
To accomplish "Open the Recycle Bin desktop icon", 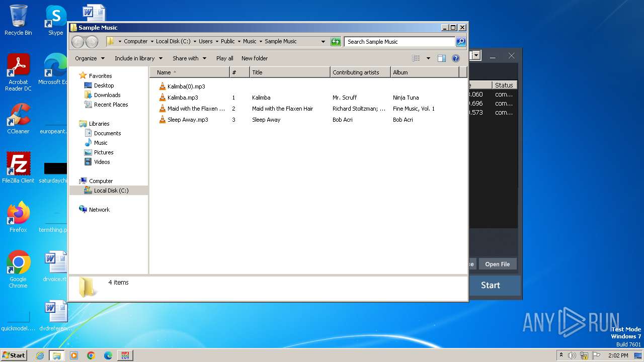I will (18, 20).
